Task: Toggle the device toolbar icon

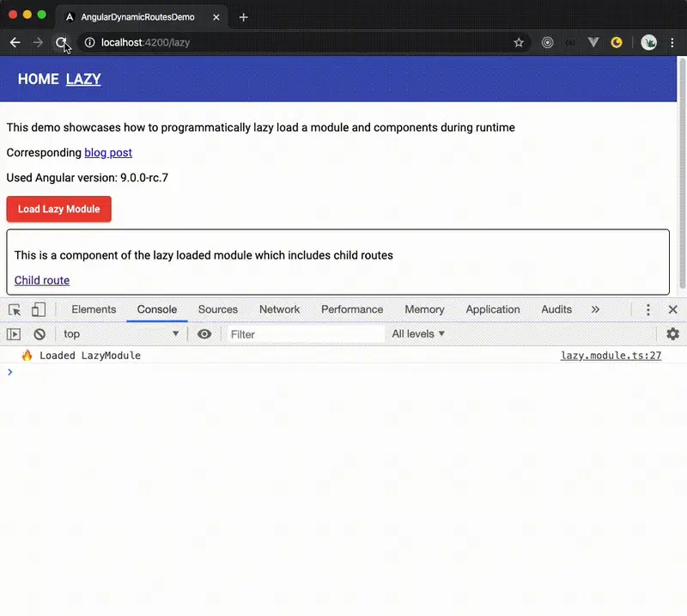Action: [39, 309]
